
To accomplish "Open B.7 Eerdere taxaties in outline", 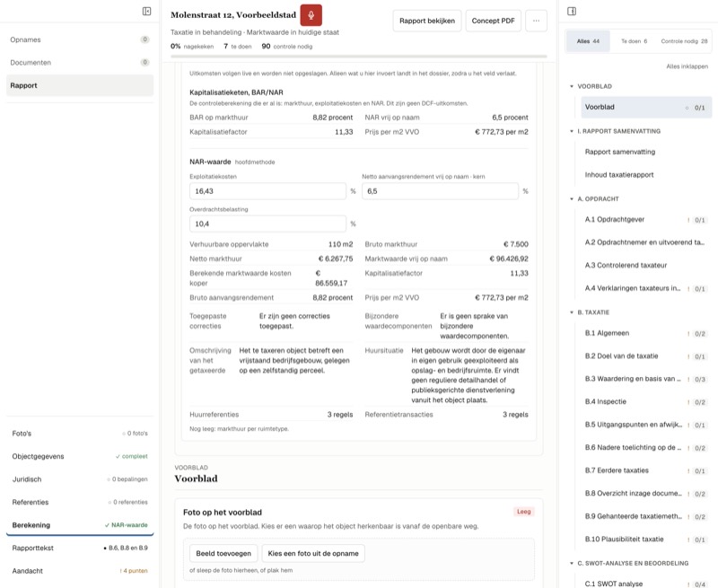I will [x=646, y=470].
